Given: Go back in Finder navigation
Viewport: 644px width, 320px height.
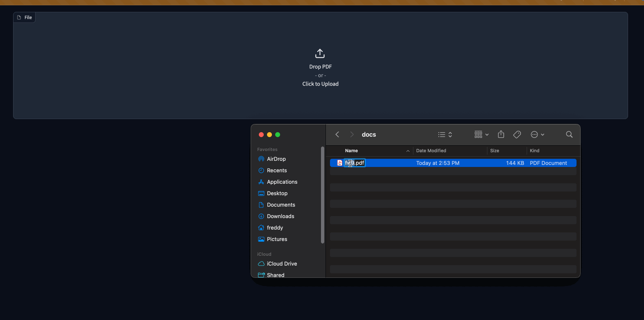Looking at the screenshot, I should tap(337, 135).
